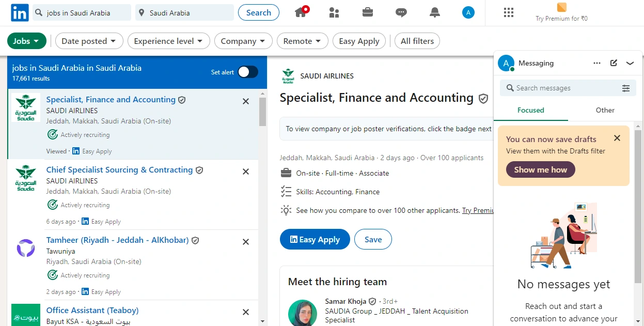Toggle the Set alert switch
Image resolution: width=644 pixels, height=326 pixels.
pos(248,72)
